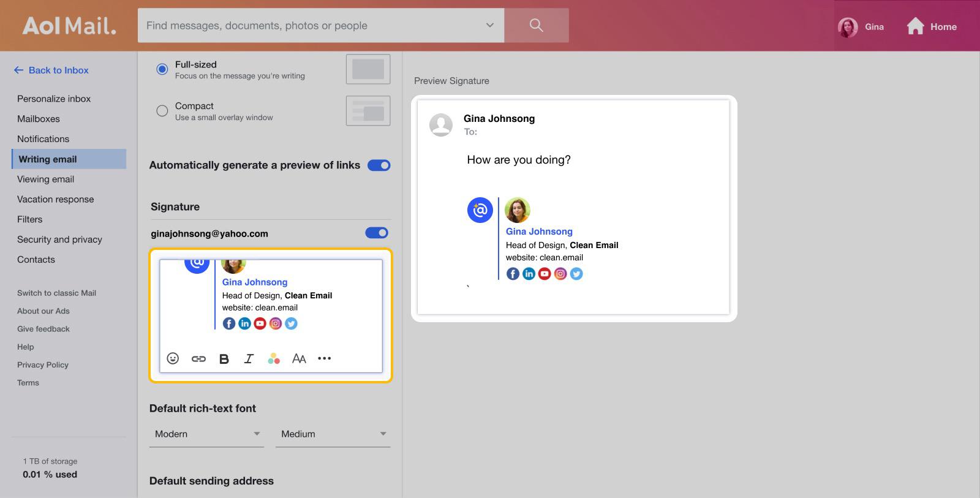This screenshot has width=980, height=498.
Task: Open font size option in signature editor
Action: tap(299, 359)
